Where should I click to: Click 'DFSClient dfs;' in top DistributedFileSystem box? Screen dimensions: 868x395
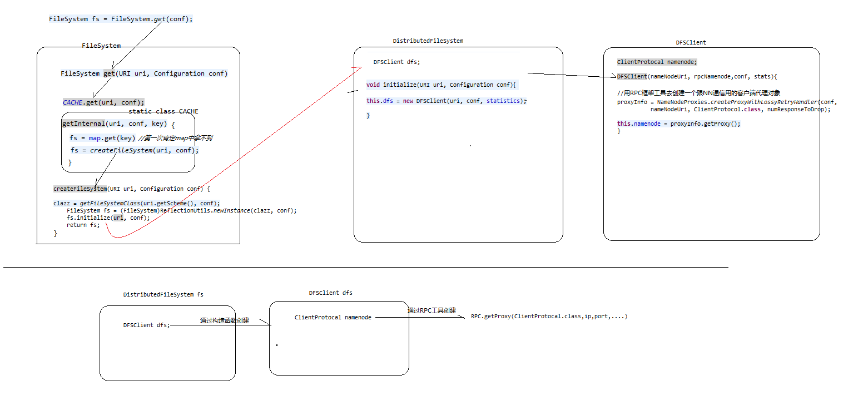397,62
